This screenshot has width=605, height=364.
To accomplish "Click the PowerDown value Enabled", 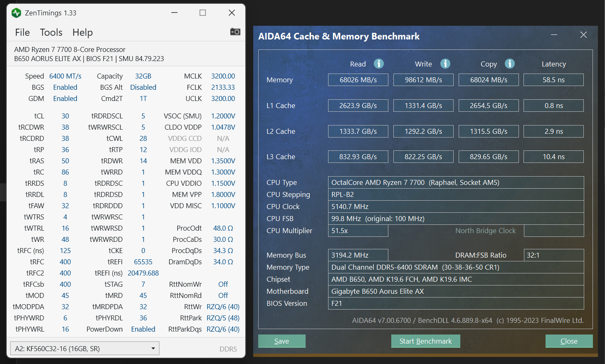I will pos(143,329).
